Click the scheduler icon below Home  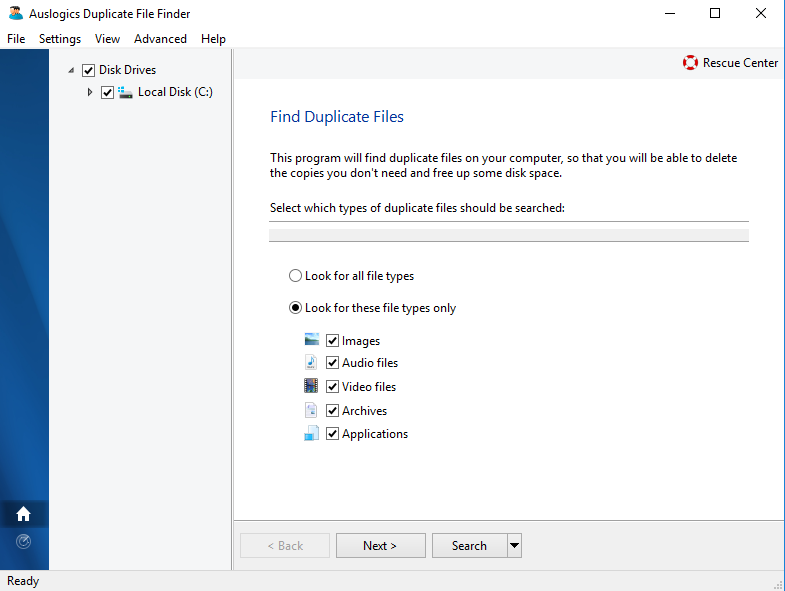(x=24, y=542)
